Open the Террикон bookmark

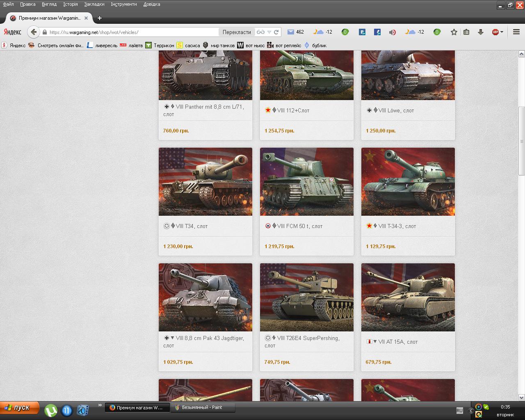pos(160,46)
